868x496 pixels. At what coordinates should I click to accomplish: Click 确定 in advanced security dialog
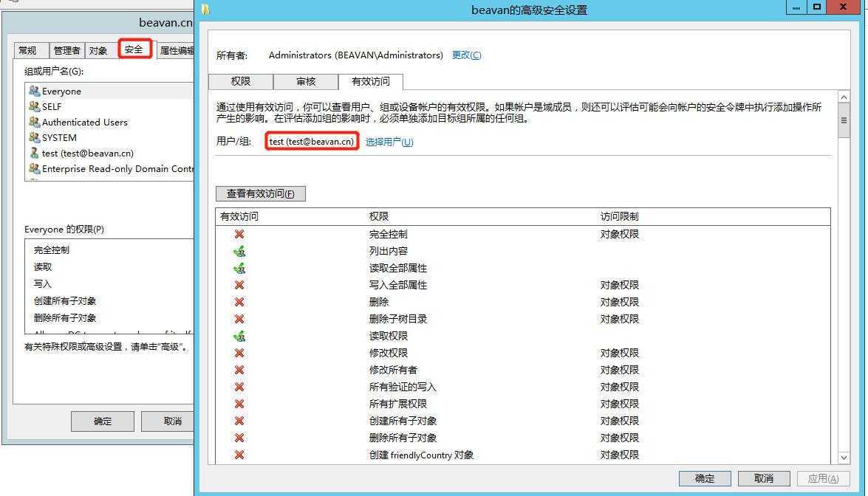tap(705, 478)
